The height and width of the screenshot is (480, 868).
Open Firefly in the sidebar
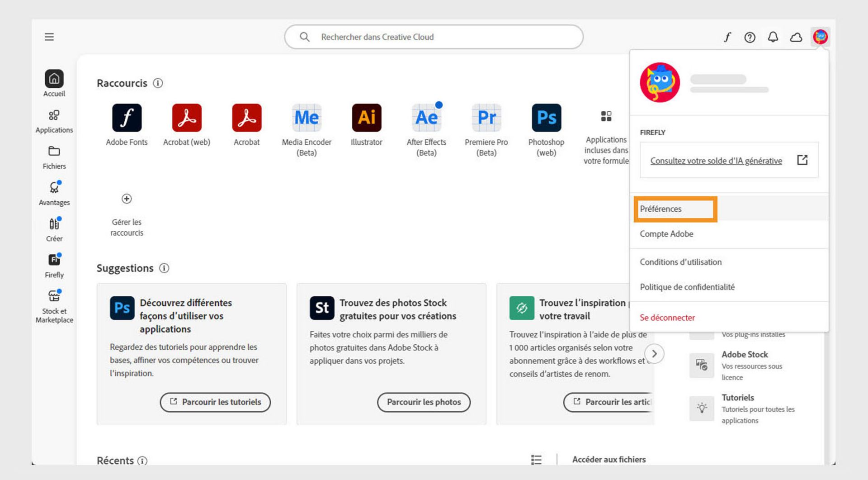point(54,266)
